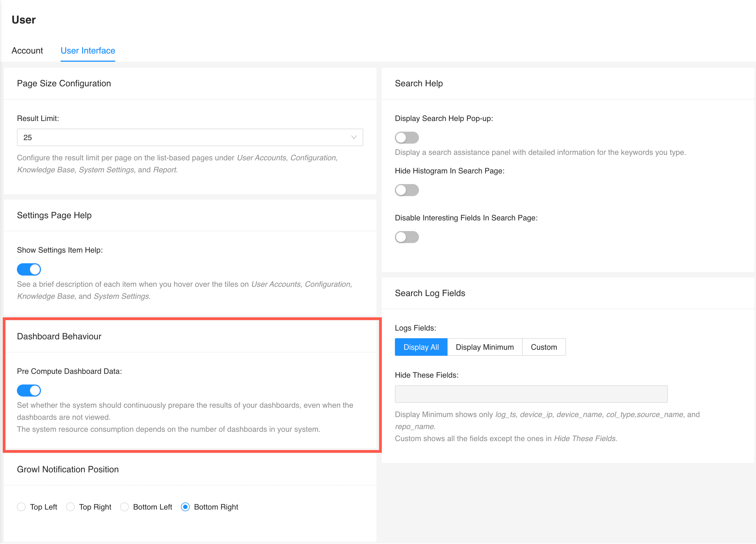Switch to the User Interface tab

(88, 51)
